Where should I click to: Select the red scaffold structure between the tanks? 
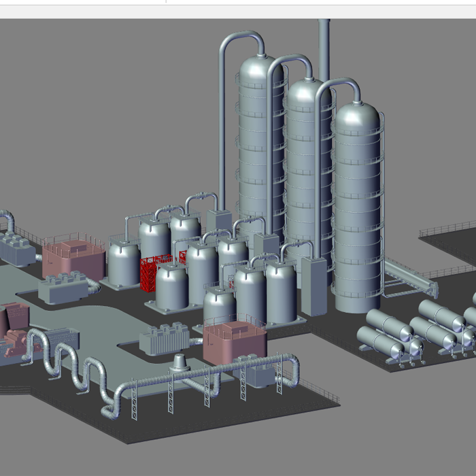pos(149,274)
